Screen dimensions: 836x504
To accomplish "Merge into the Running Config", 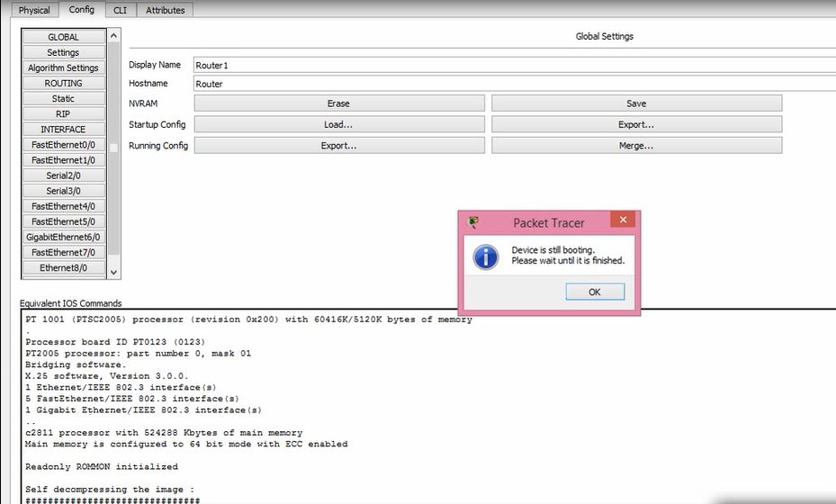I will click(x=636, y=146).
